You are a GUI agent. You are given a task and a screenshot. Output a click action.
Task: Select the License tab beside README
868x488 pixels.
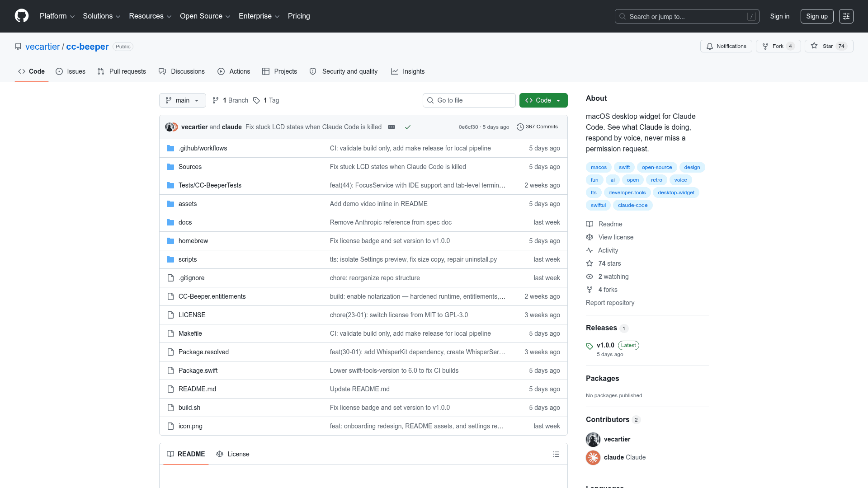233,454
